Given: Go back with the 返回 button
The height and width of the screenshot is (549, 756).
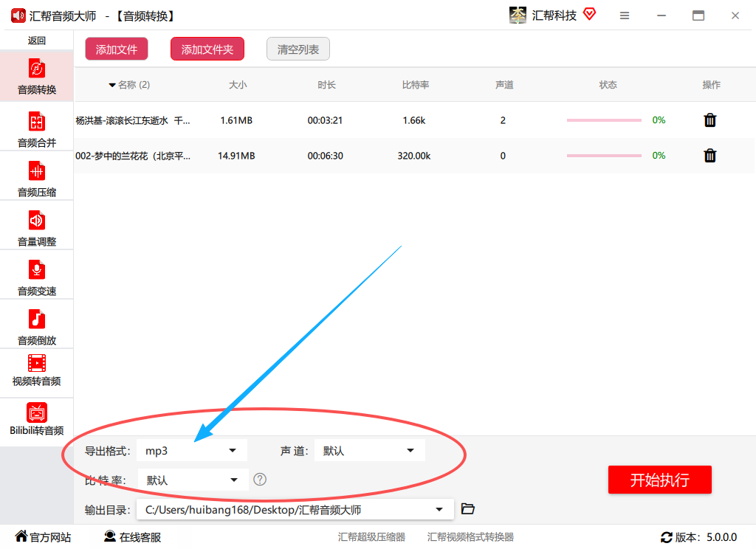Looking at the screenshot, I should pyautogui.click(x=37, y=41).
